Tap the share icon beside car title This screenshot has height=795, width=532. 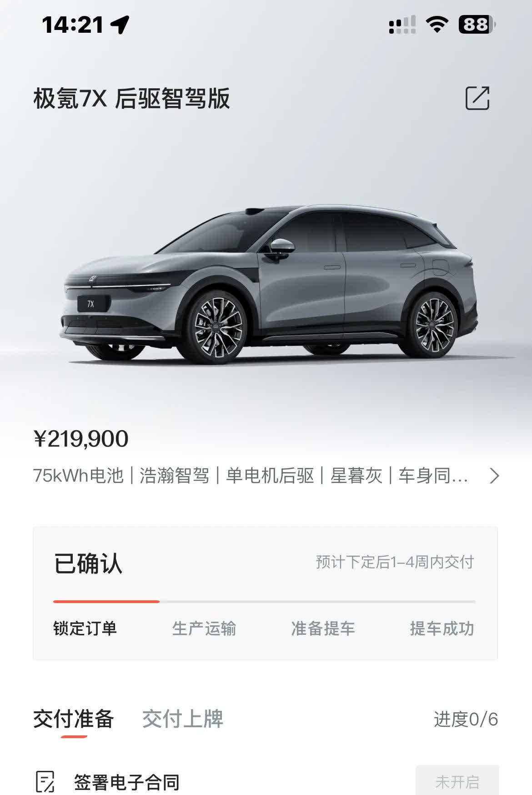pos(477,98)
